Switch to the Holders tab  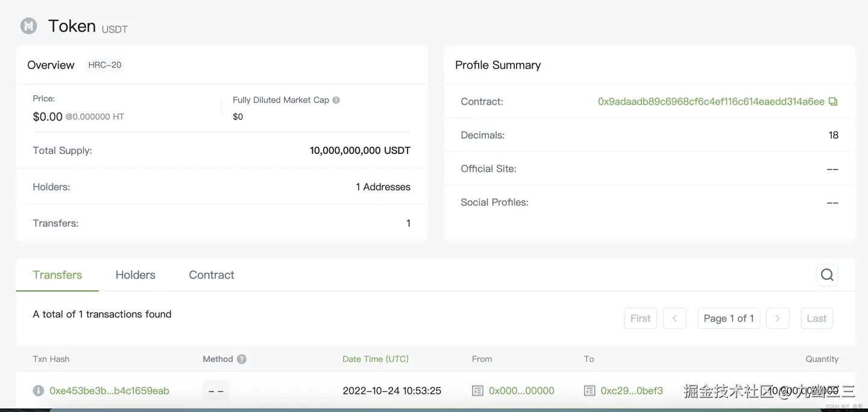[136, 275]
